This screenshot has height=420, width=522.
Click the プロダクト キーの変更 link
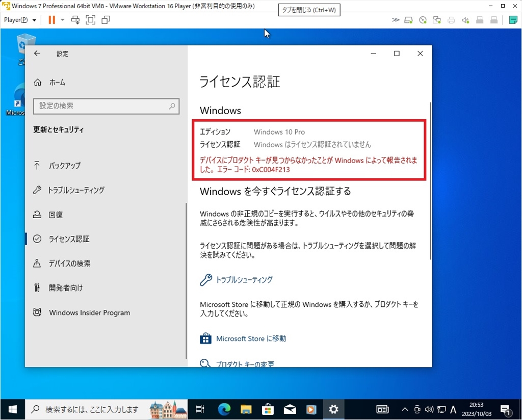tap(237, 363)
